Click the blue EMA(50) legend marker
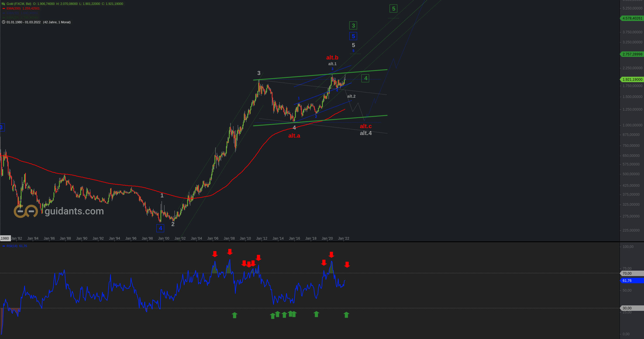Screen dimensions: 644x339 4,13
